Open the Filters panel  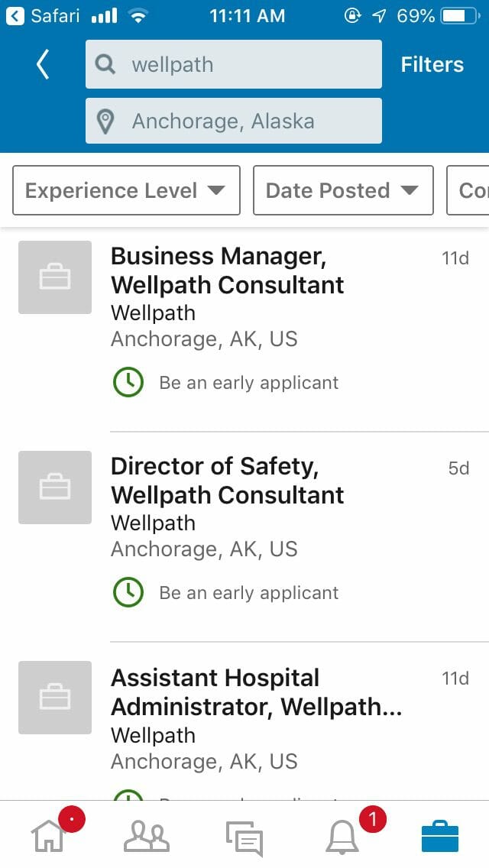[432, 64]
